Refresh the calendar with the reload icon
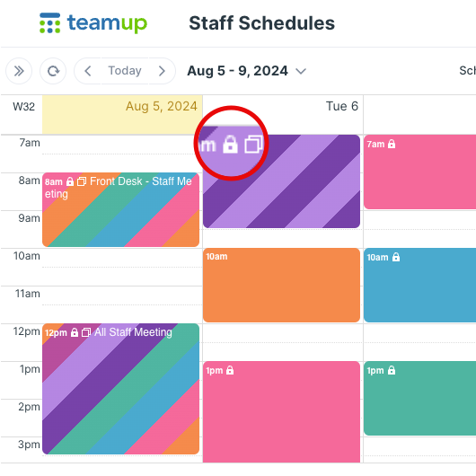476x476 pixels. [x=53, y=71]
